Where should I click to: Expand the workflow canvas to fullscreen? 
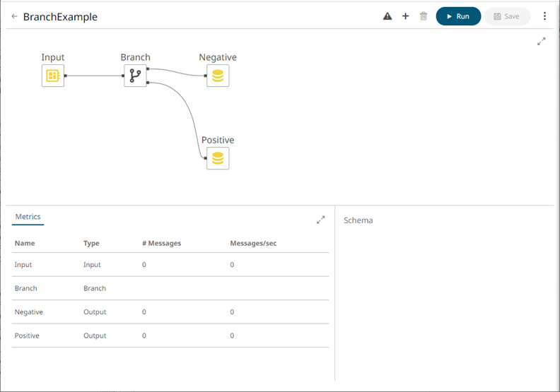(542, 42)
